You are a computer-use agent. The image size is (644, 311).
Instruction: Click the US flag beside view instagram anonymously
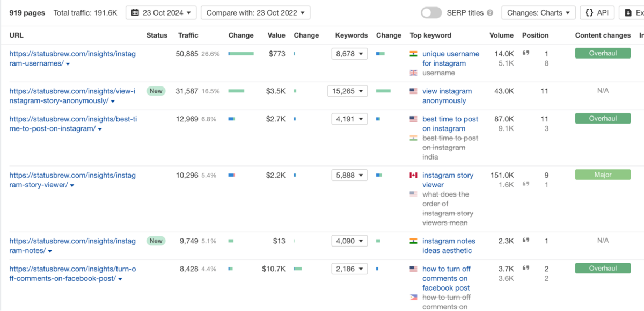pos(413,92)
